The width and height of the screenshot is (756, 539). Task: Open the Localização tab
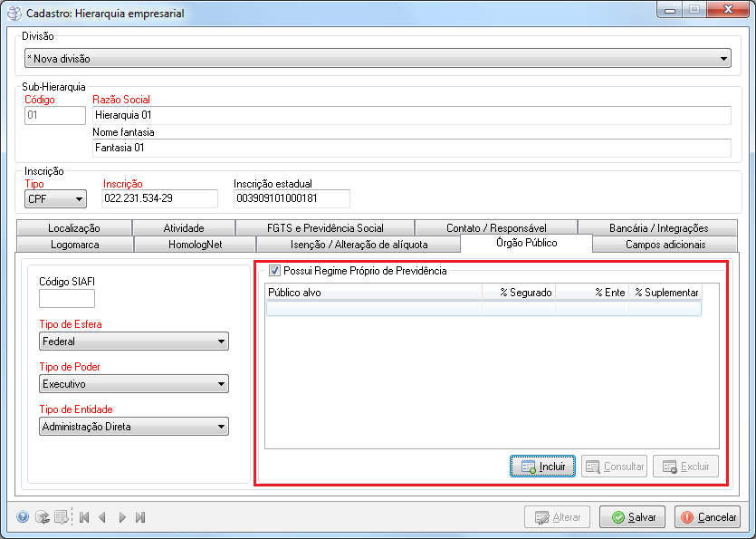[74, 228]
